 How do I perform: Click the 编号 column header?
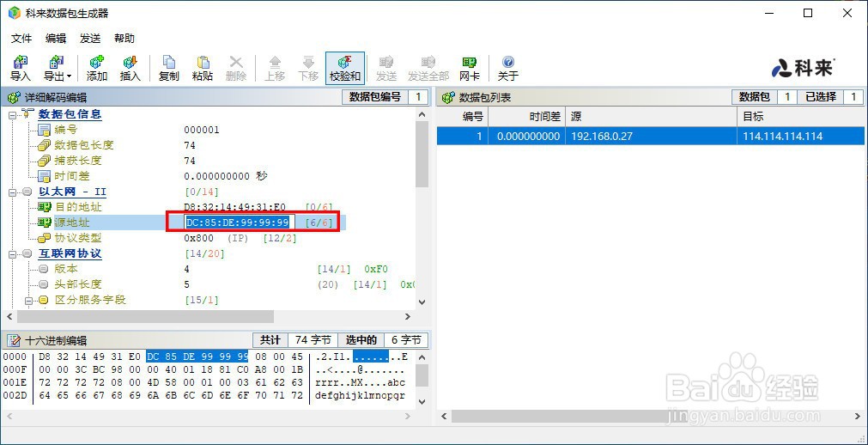click(462, 117)
